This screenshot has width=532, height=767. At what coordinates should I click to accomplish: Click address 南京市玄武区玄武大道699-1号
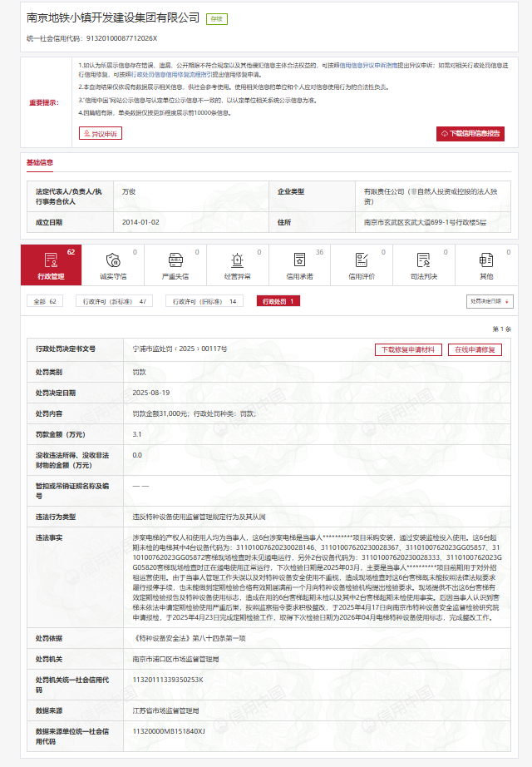click(x=425, y=222)
